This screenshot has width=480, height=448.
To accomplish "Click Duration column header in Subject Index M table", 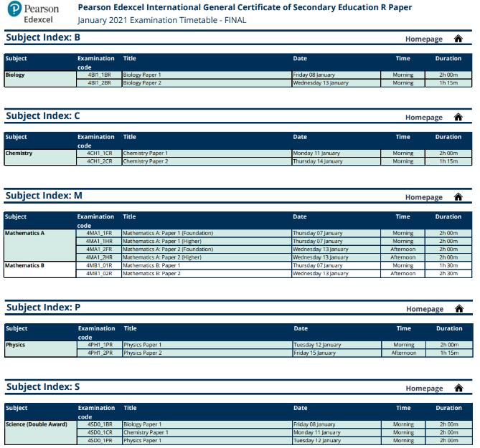I will coord(448,216).
